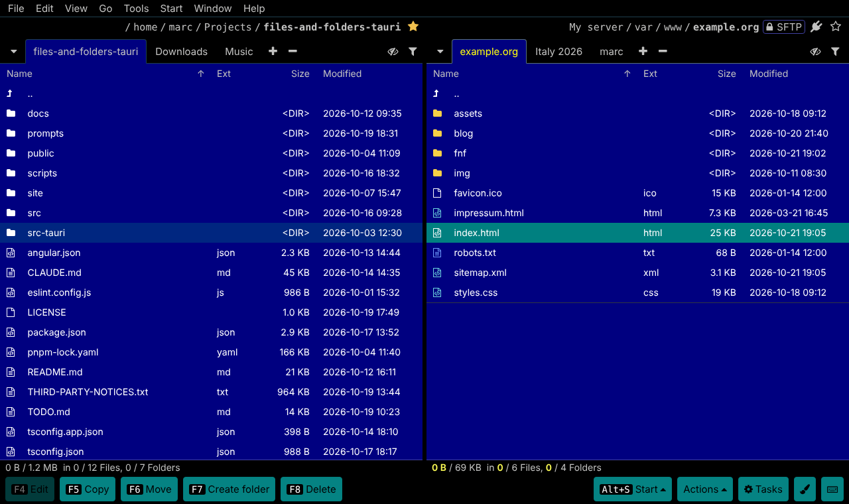The height and width of the screenshot is (504, 849).
Task: Go to Projects in the left path breadcrumb
Action: tap(228, 27)
